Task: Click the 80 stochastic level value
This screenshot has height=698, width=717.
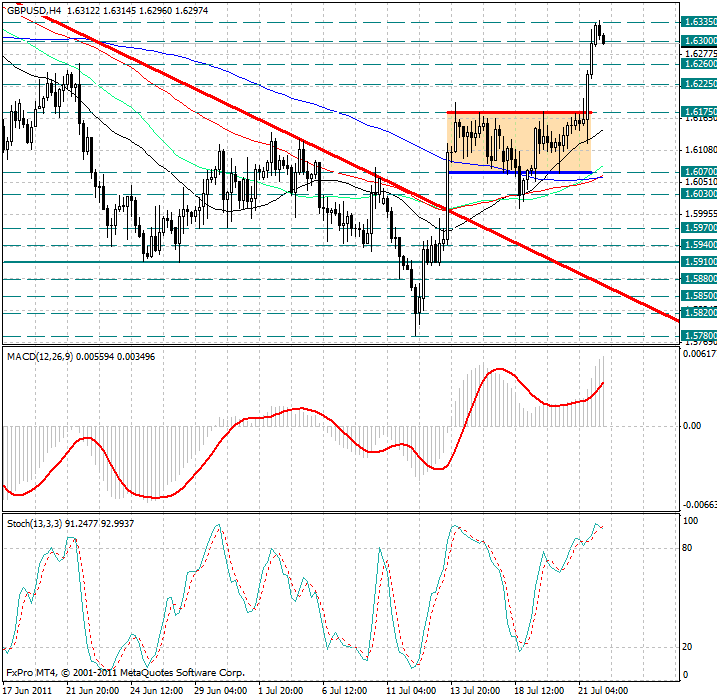Action: (x=687, y=548)
